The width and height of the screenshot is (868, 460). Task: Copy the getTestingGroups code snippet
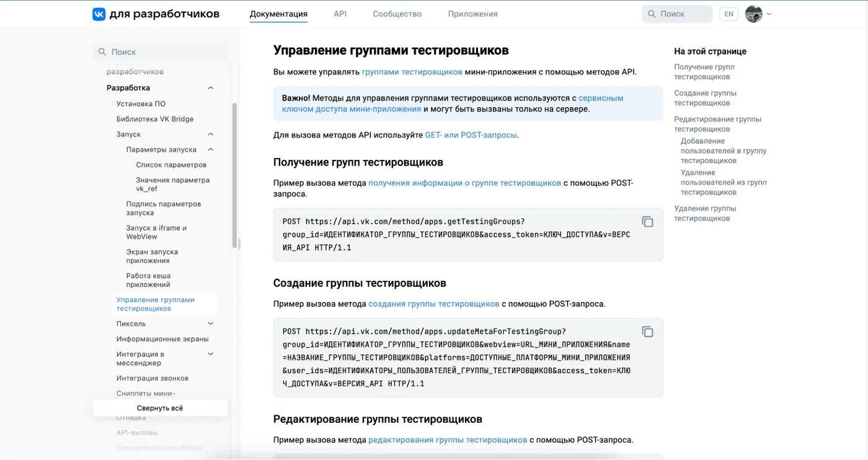pyautogui.click(x=647, y=222)
